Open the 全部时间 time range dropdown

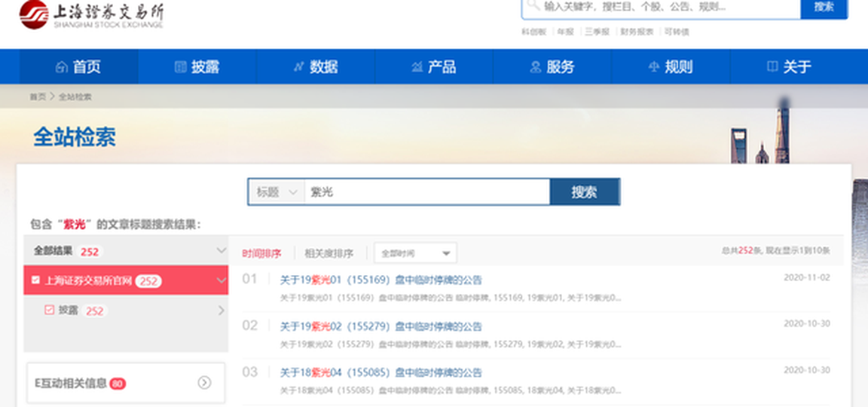(x=415, y=253)
